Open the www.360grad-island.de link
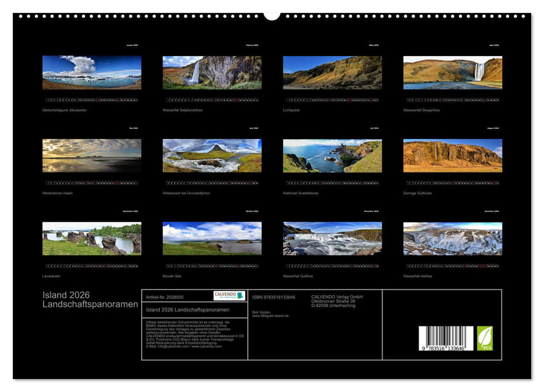The image size is (544, 392). pyautogui.click(x=269, y=316)
